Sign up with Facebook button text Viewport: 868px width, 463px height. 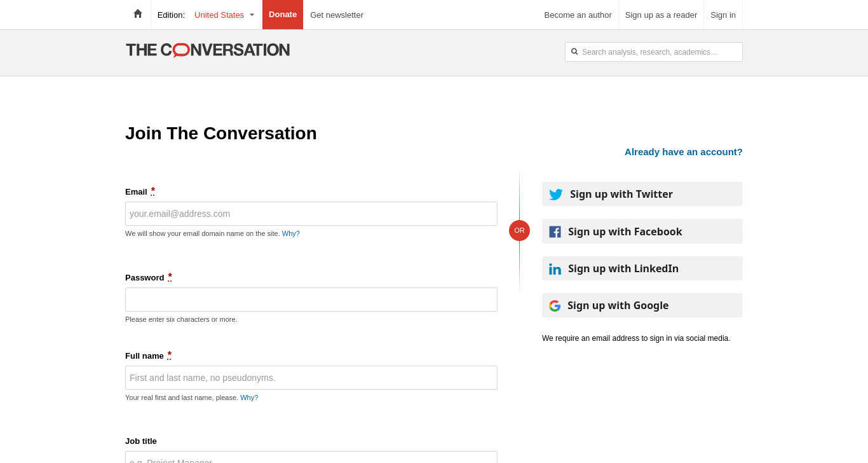[x=625, y=231]
